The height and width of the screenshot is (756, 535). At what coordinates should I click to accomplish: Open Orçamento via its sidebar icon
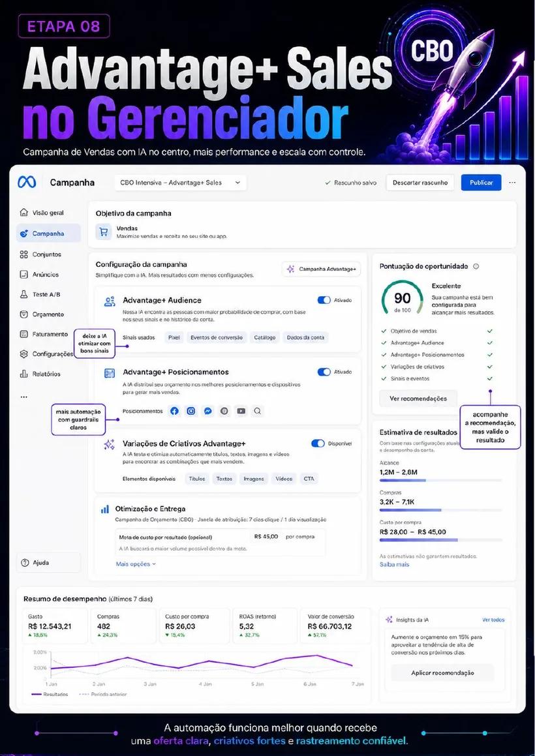(23, 314)
